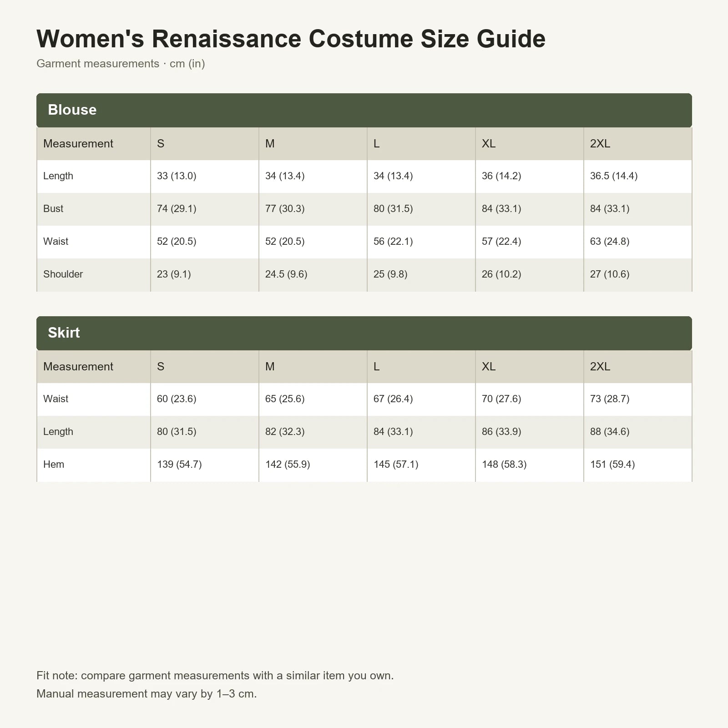
Task: Click Bust M value 77 (30.3)
Action: tap(285, 209)
